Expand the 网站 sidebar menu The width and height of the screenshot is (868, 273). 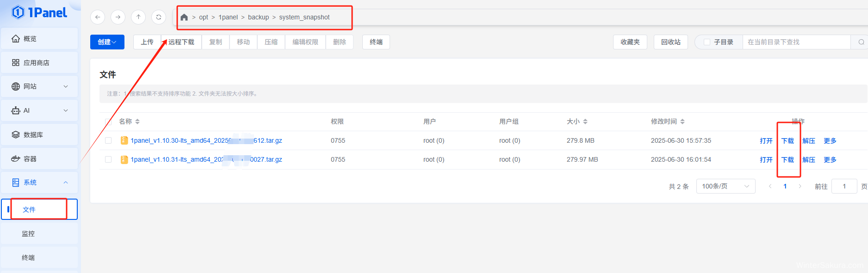(x=39, y=86)
